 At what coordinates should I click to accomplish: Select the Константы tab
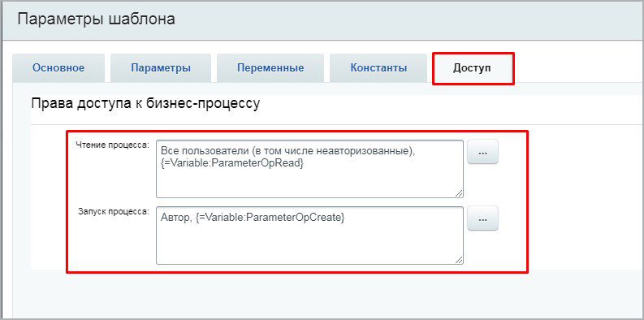(x=378, y=67)
